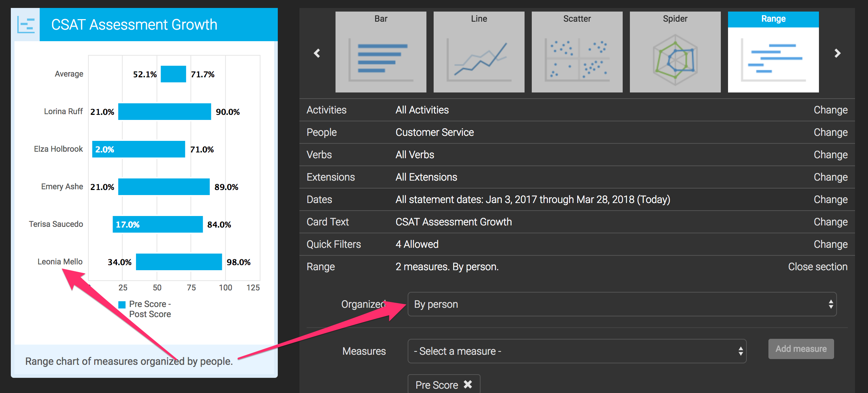Click the left carousel arrow
Image resolution: width=868 pixels, height=393 pixels.
[x=317, y=53]
